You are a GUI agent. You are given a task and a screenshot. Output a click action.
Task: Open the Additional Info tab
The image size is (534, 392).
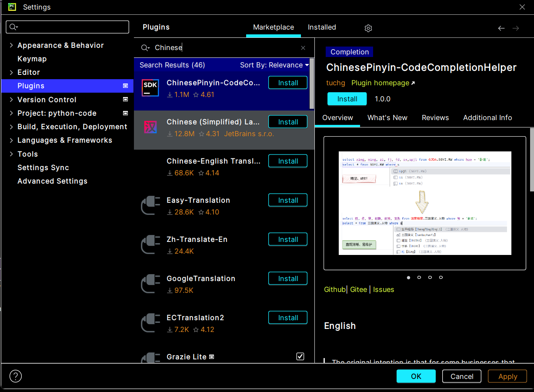tap(487, 117)
